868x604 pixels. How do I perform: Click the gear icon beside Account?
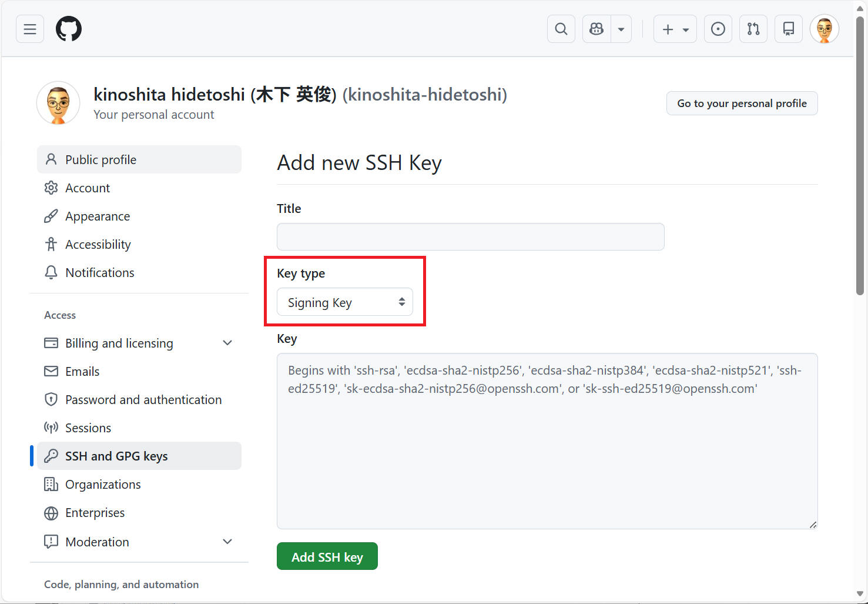coord(51,188)
